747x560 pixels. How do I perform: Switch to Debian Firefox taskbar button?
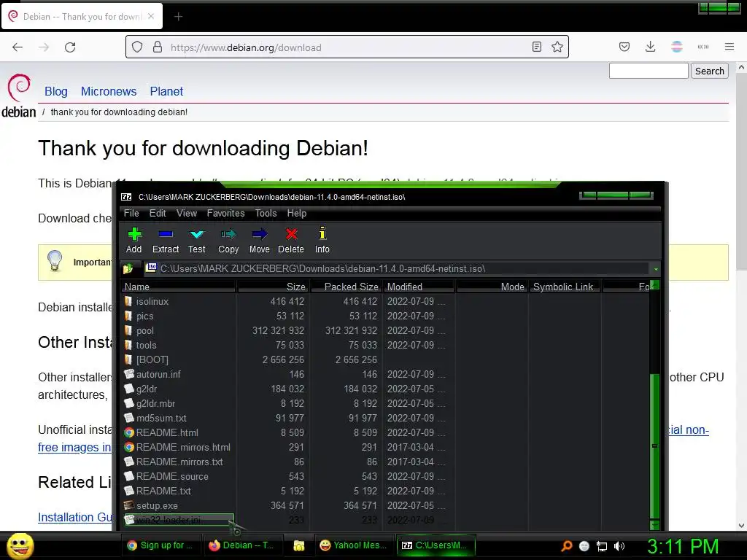(x=242, y=545)
